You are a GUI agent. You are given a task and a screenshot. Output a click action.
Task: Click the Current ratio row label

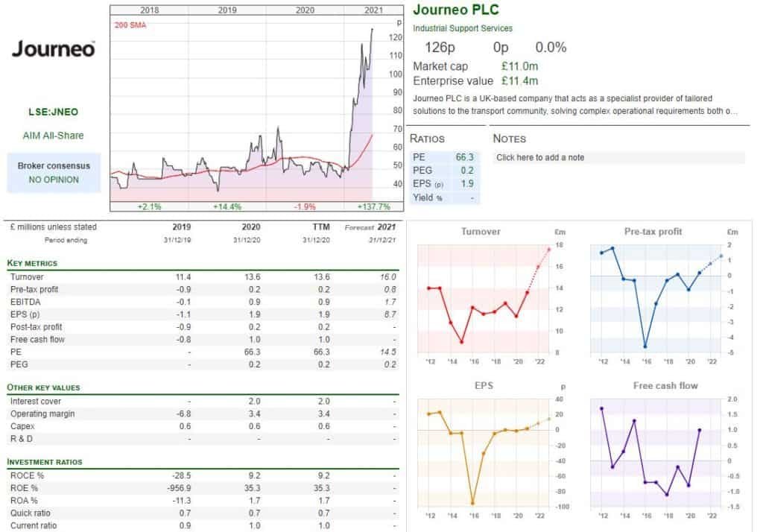[34, 526]
